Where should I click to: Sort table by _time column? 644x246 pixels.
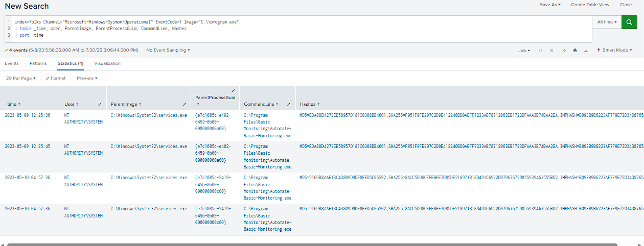click(x=12, y=104)
